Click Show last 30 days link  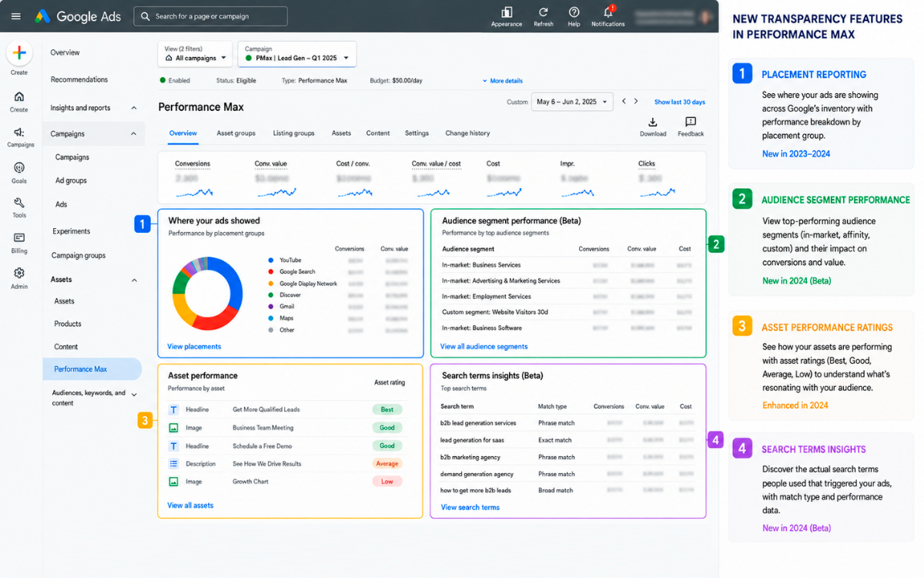(680, 102)
